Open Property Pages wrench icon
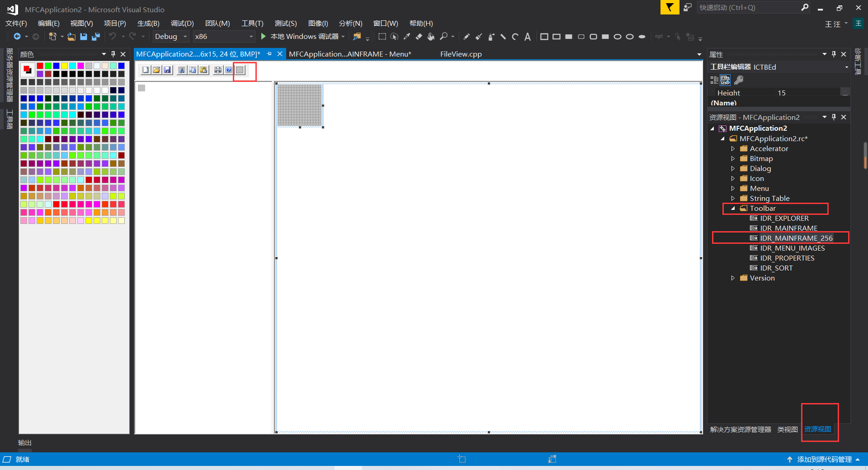868x470 pixels. click(739, 80)
